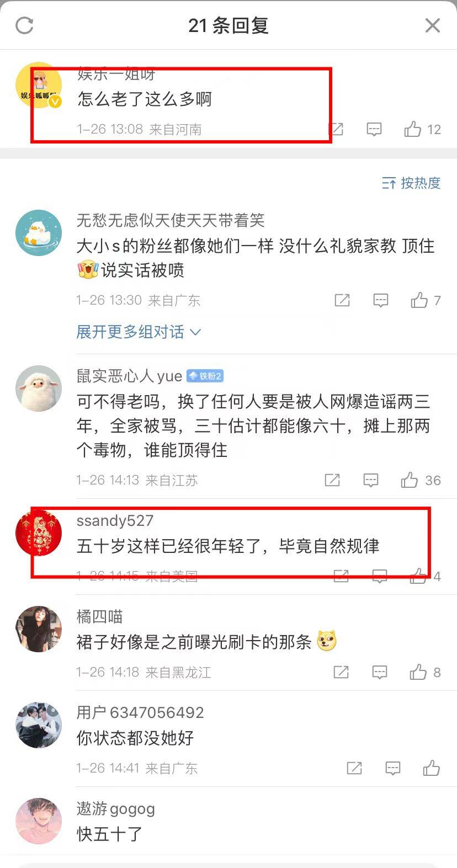Tap the refresh icon at top left

[24, 25]
